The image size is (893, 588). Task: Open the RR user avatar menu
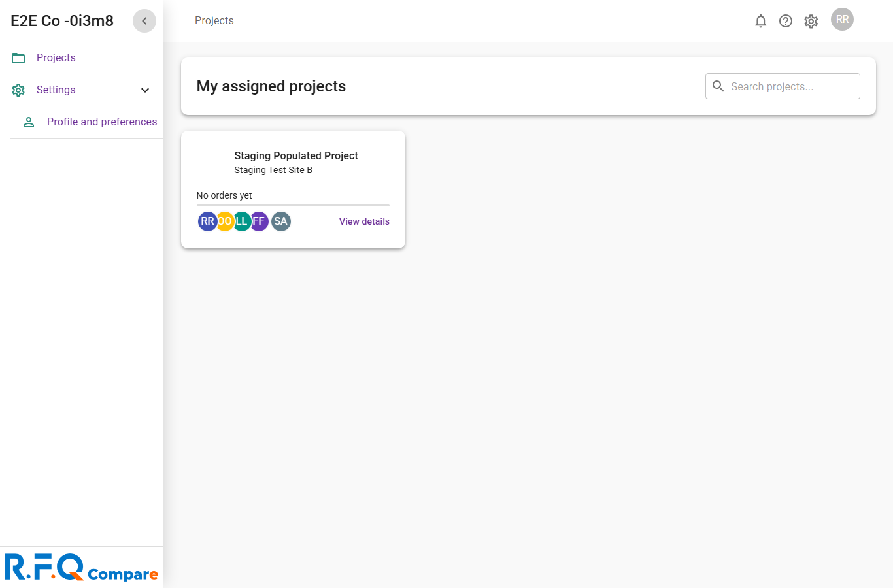click(842, 20)
